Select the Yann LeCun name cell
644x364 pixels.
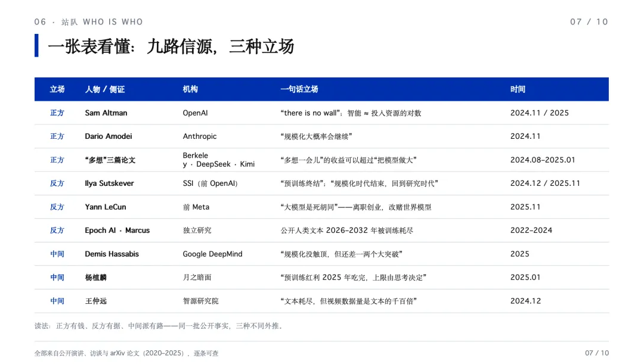tap(106, 207)
